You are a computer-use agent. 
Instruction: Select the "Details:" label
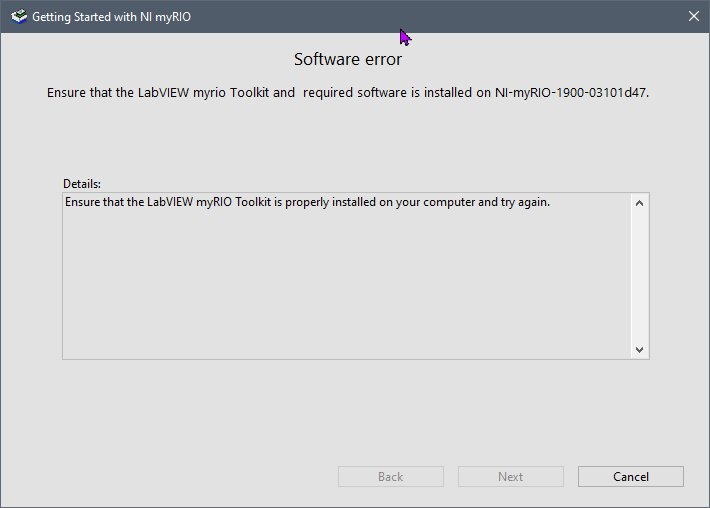[x=82, y=184]
